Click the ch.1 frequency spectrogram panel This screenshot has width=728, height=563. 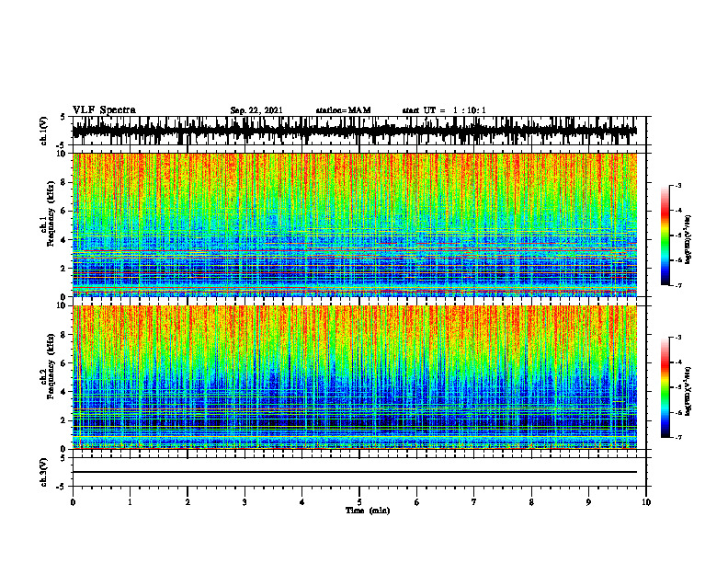point(355,224)
